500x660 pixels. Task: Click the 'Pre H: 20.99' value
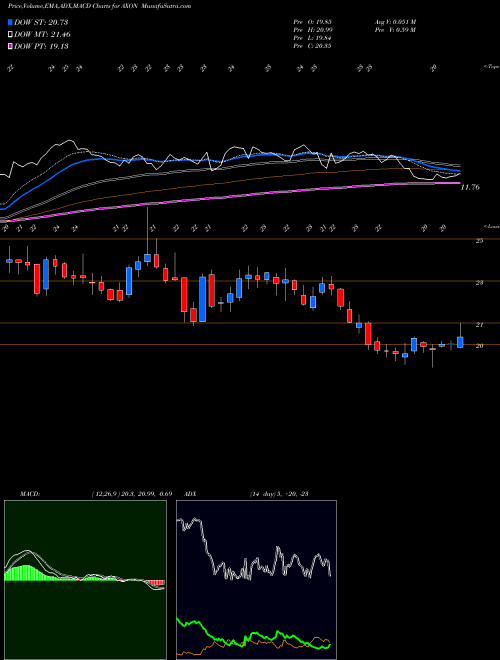pos(313,30)
